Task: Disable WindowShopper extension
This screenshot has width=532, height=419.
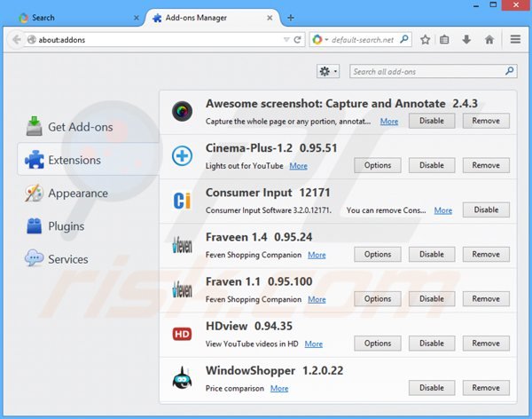Action: (432, 388)
